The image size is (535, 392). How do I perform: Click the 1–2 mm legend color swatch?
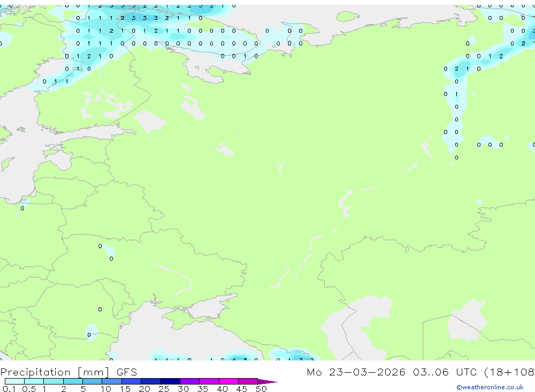tap(53, 381)
